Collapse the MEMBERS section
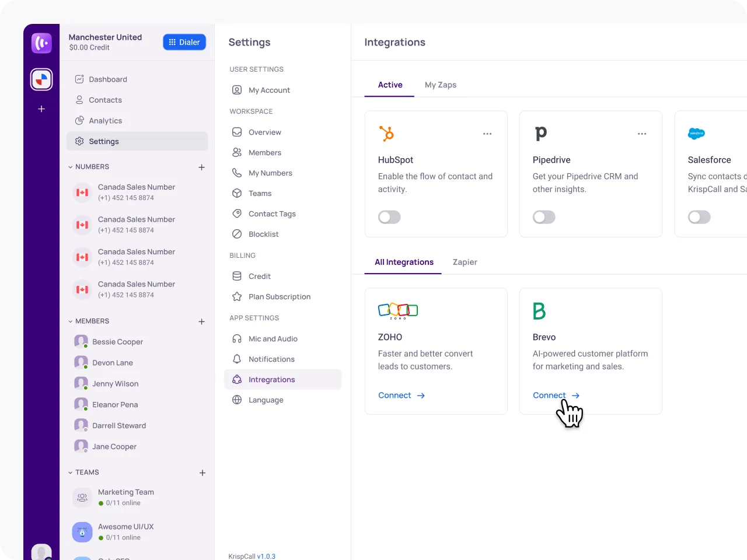Image resolution: width=747 pixels, height=560 pixels. [x=71, y=321]
